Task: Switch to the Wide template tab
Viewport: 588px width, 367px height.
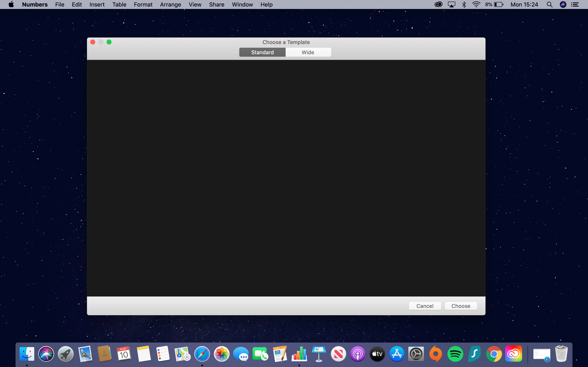Action: click(x=308, y=52)
